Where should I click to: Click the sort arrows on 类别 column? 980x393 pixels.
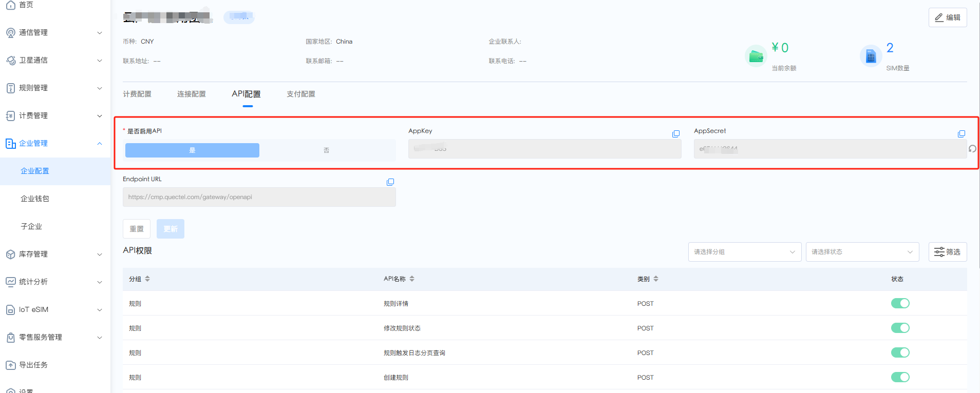point(656,279)
